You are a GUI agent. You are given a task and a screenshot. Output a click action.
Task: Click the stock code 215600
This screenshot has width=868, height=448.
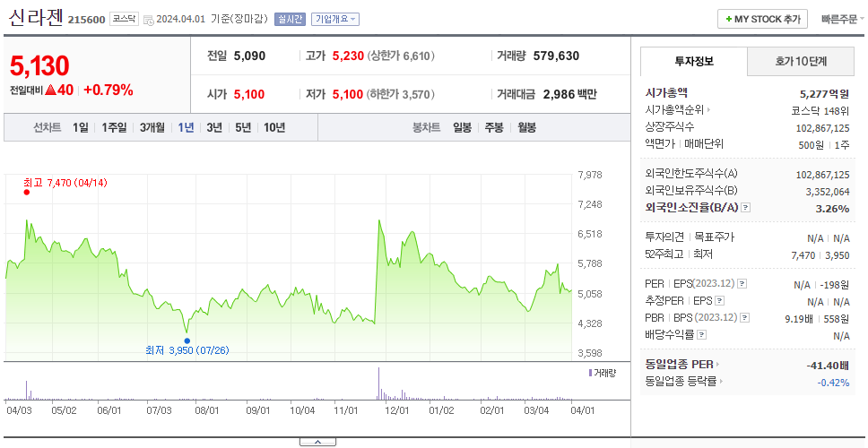point(86,20)
